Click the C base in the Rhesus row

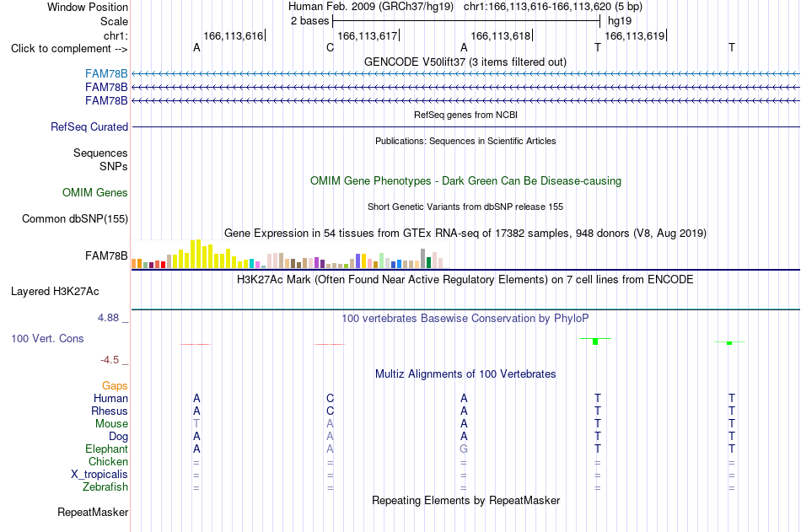click(x=330, y=411)
